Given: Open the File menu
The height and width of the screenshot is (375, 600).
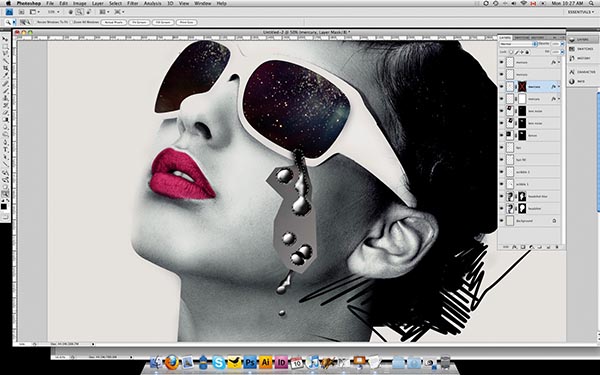Looking at the screenshot, I should 50,3.
